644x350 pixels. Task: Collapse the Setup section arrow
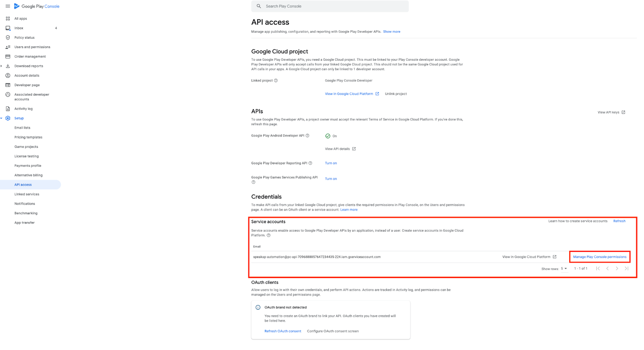(2, 118)
